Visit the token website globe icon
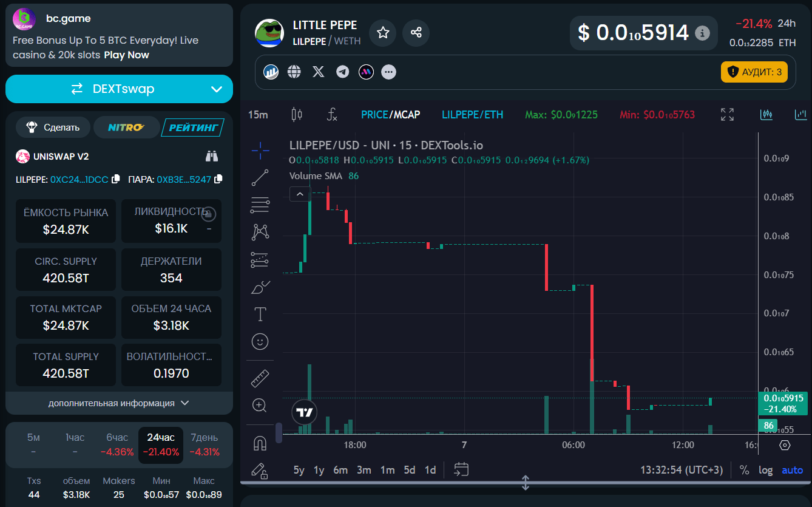812x507 pixels. 294,72
